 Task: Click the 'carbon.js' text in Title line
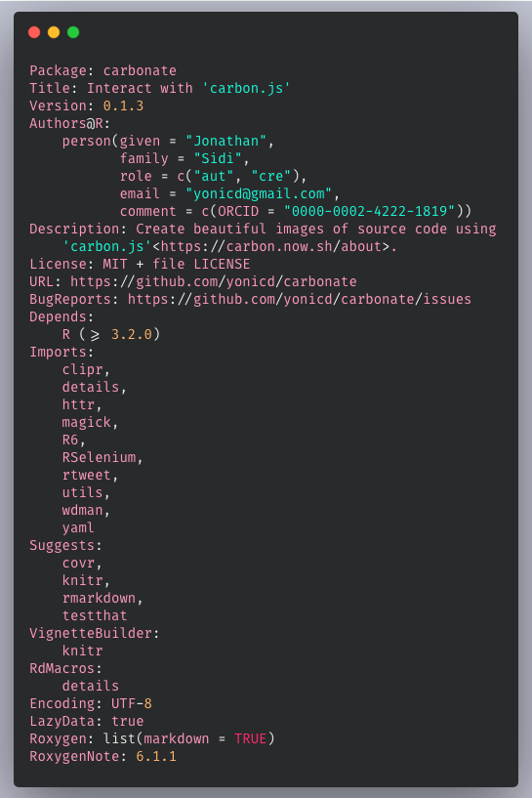tap(246, 89)
